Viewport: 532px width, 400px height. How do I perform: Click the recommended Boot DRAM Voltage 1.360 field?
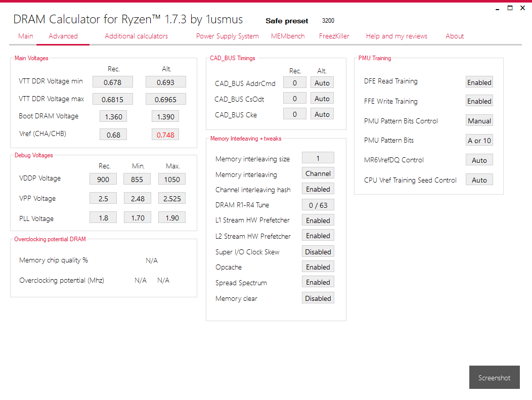(113, 116)
